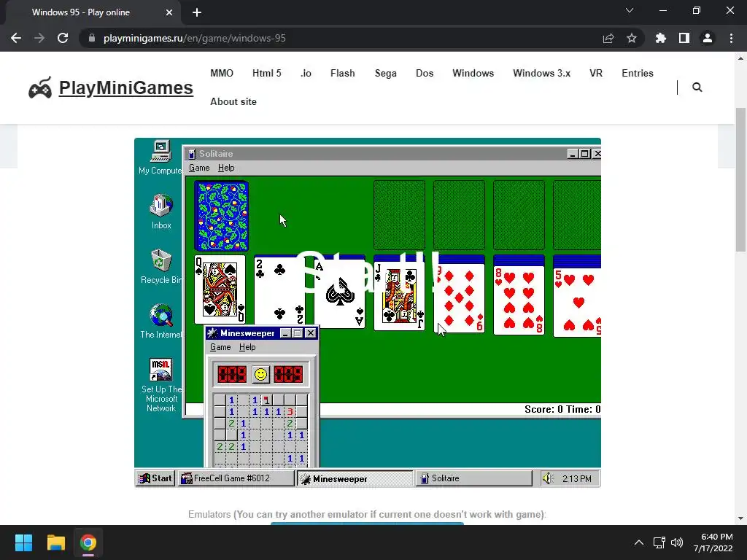This screenshot has width=747, height=560.
Task: Open the .io games link
Action: pyautogui.click(x=306, y=74)
